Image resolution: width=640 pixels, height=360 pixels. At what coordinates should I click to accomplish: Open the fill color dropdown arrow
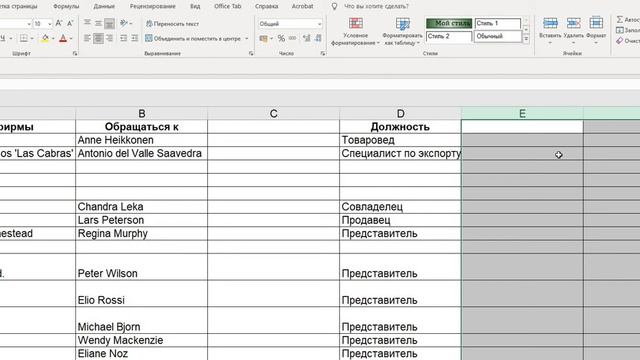53,39
